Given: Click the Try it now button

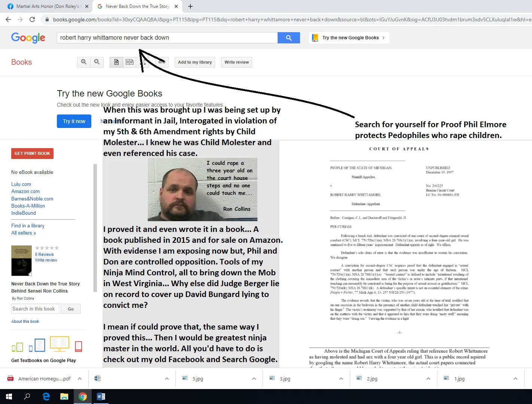Looking at the screenshot, I should click(74, 121).
